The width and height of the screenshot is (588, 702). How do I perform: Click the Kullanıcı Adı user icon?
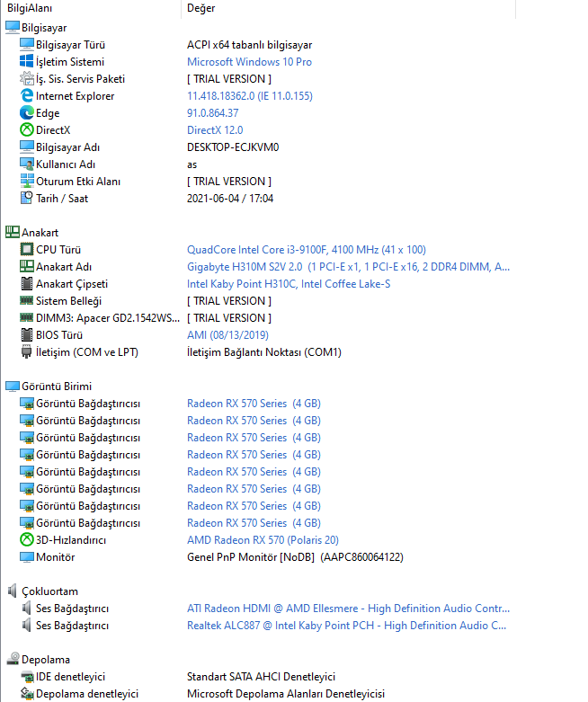(27, 164)
